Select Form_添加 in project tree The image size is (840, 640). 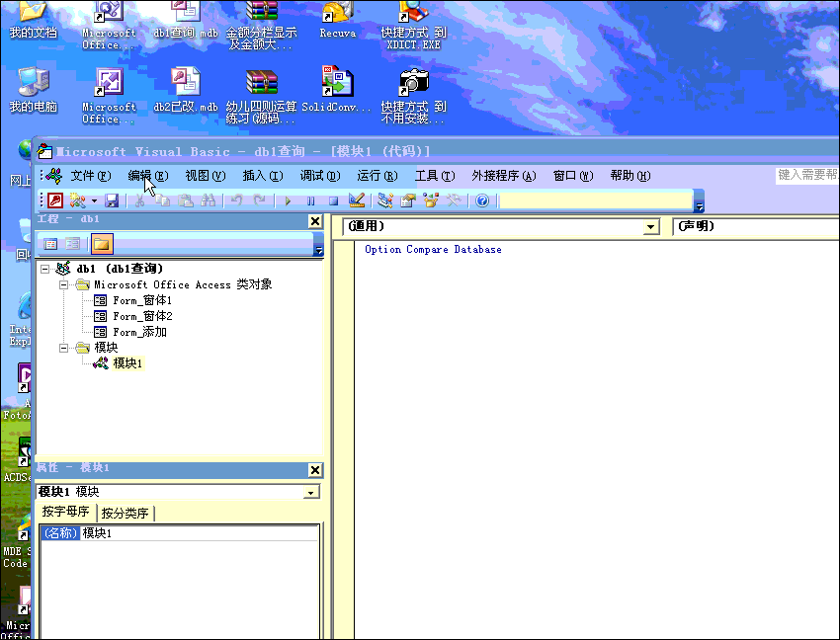[130, 332]
